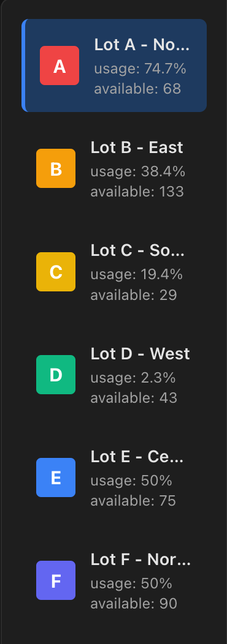The height and width of the screenshot is (644, 227).
Task: Click the purple F lot icon
Action: (56, 580)
